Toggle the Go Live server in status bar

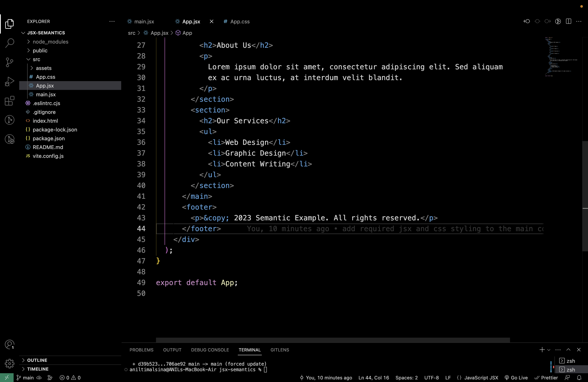click(516, 378)
